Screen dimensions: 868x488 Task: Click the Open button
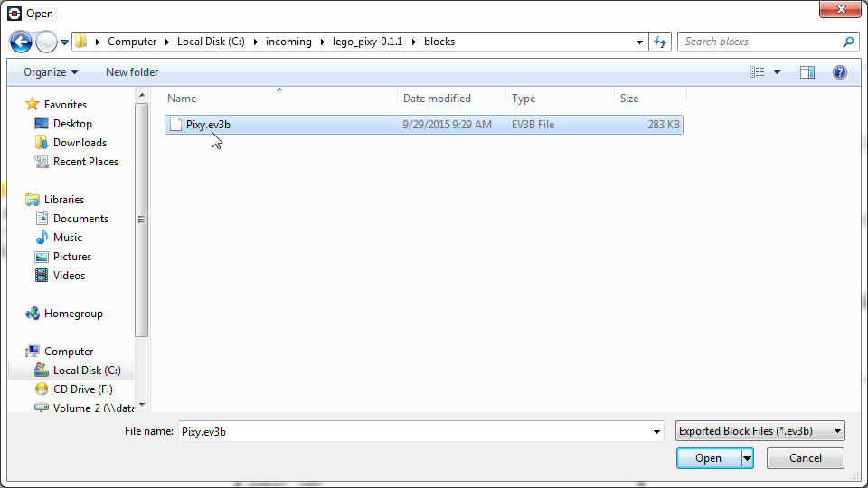click(708, 458)
